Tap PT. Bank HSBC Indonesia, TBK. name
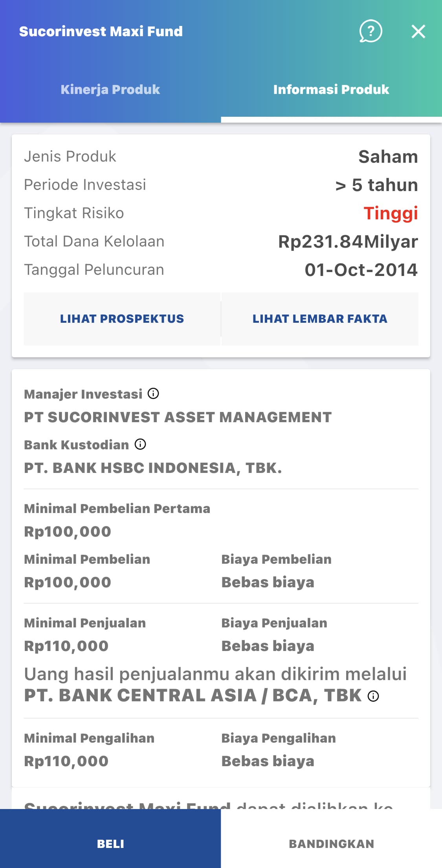Viewport: 442px width, 868px height. (153, 468)
